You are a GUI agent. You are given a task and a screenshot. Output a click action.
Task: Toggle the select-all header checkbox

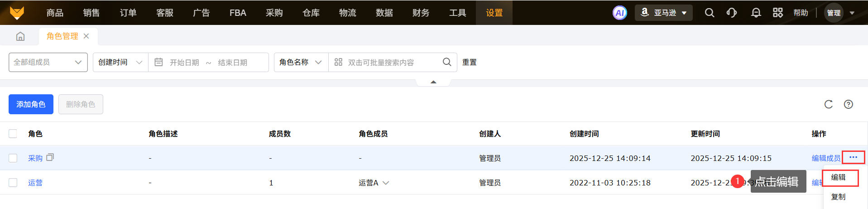[x=13, y=133]
